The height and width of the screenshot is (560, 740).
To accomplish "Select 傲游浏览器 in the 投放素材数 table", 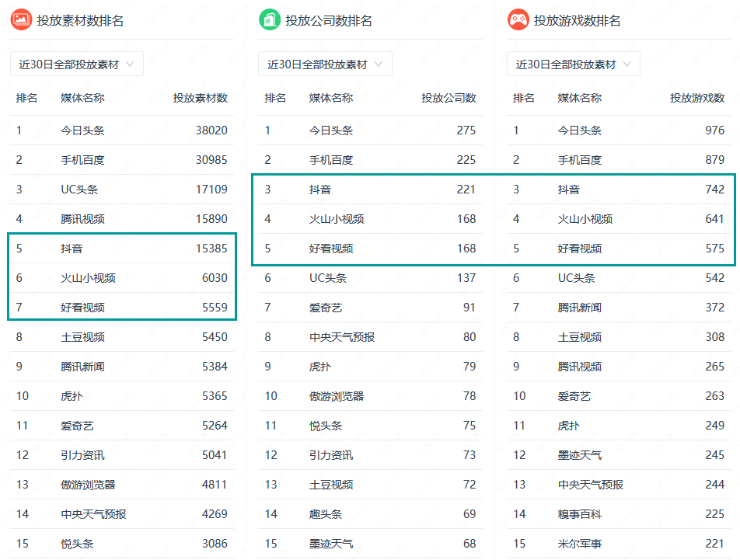I will (89, 485).
